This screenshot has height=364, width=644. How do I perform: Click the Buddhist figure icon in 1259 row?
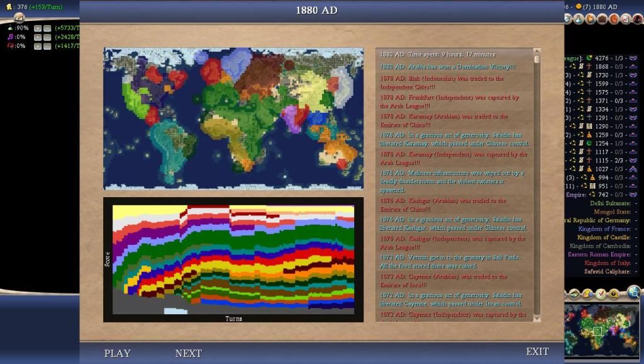[x=589, y=135]
